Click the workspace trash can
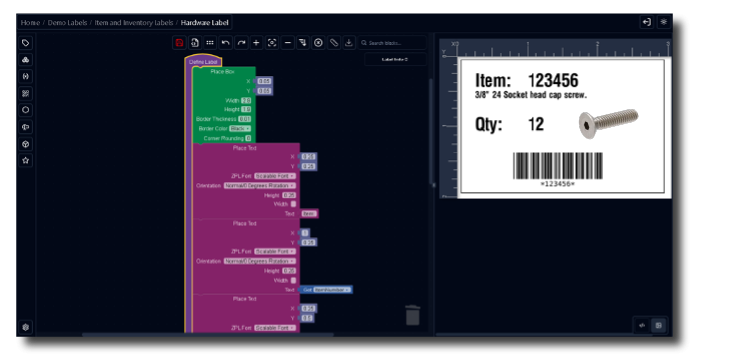746x362 pixels. 412,315
